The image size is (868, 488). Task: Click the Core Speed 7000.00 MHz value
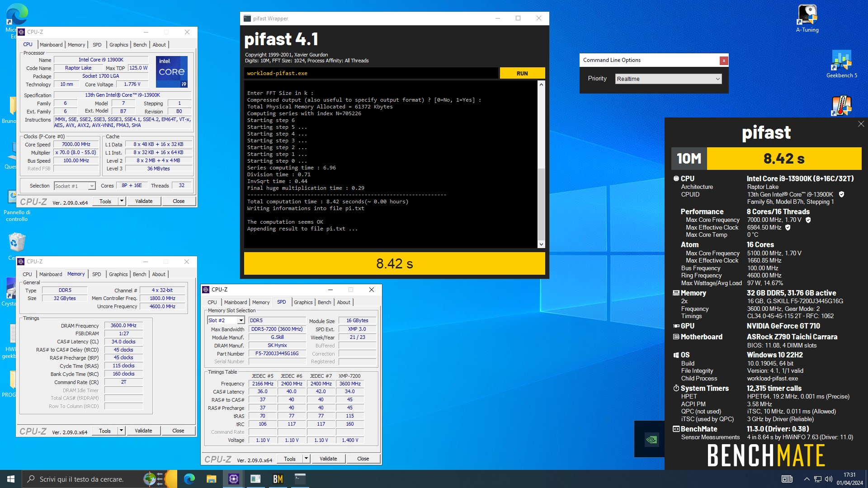(x=76, y=144)
